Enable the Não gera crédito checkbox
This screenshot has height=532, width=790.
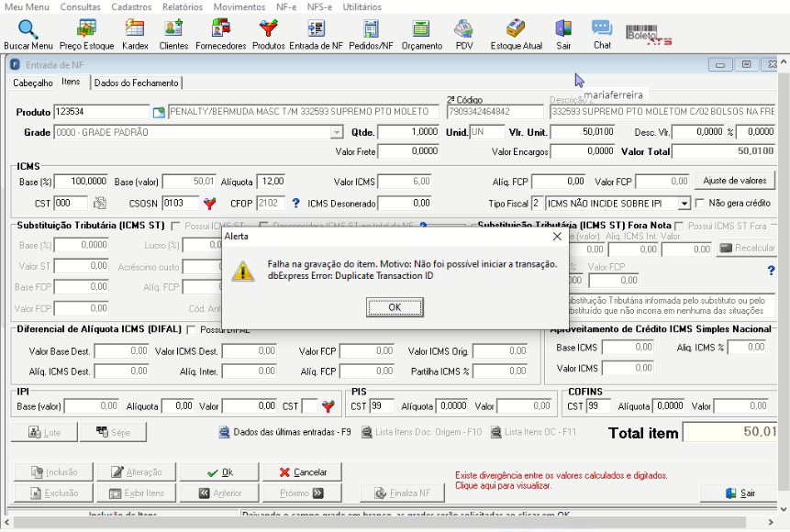(x=699, y=203)
